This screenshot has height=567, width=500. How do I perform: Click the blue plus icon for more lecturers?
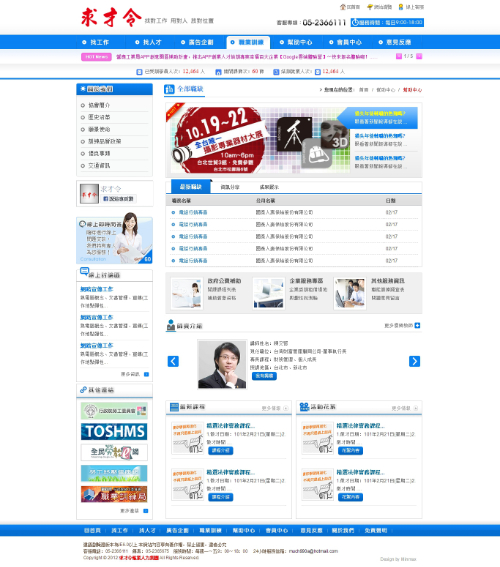coord(418,325)
